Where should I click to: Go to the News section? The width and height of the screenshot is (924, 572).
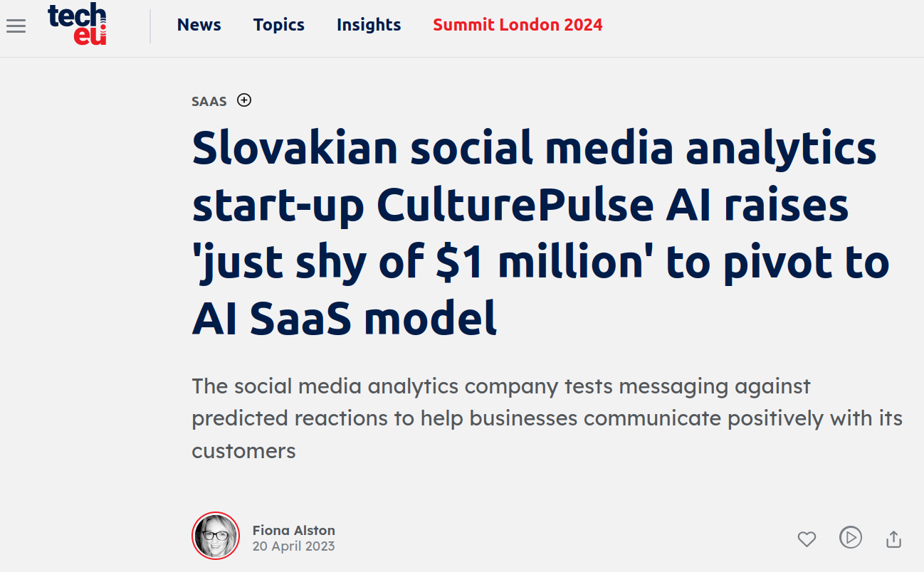pyautogui.click(x=199, y=25)
